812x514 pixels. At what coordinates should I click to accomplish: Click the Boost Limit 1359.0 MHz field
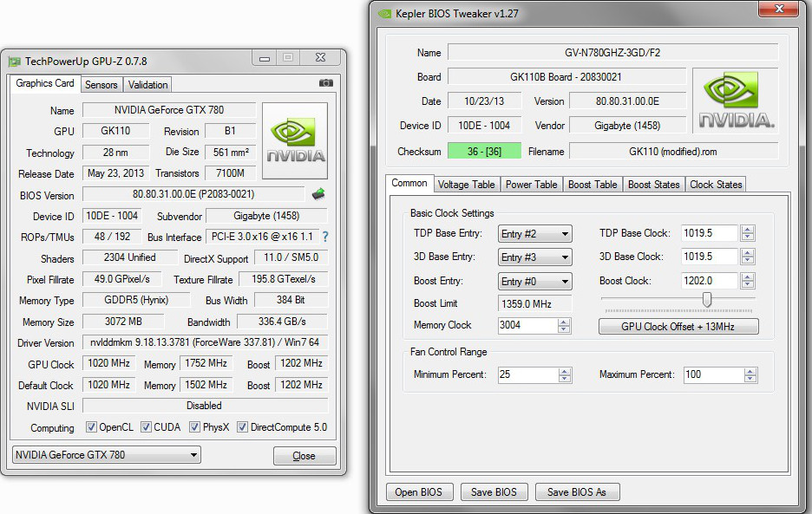pyautogui.click(x=535, y=304)
